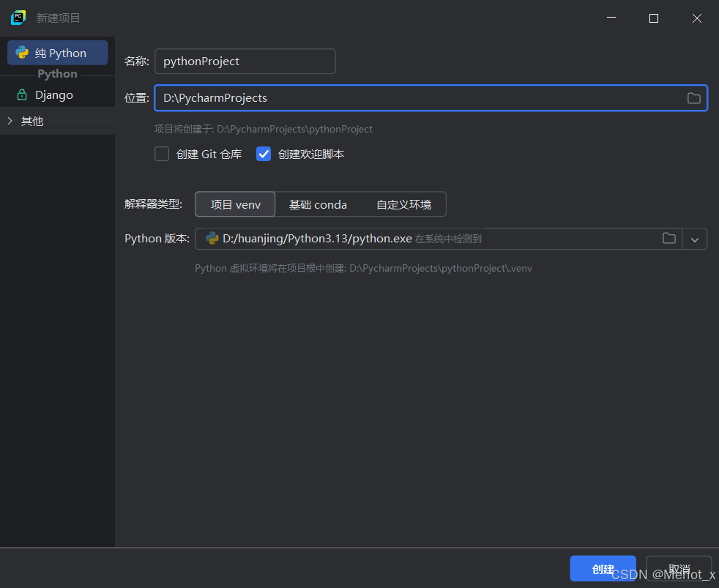Image resolution: width=719 pixels, height=588 pixels.
Task: Click the PyCharm logo in title bar
Action: point(18,18)
